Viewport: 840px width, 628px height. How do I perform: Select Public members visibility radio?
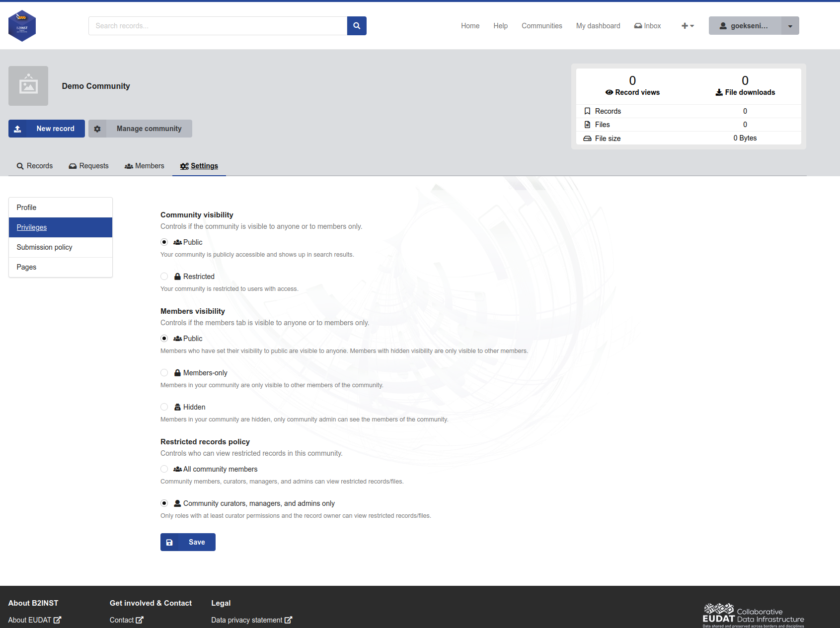164,339
